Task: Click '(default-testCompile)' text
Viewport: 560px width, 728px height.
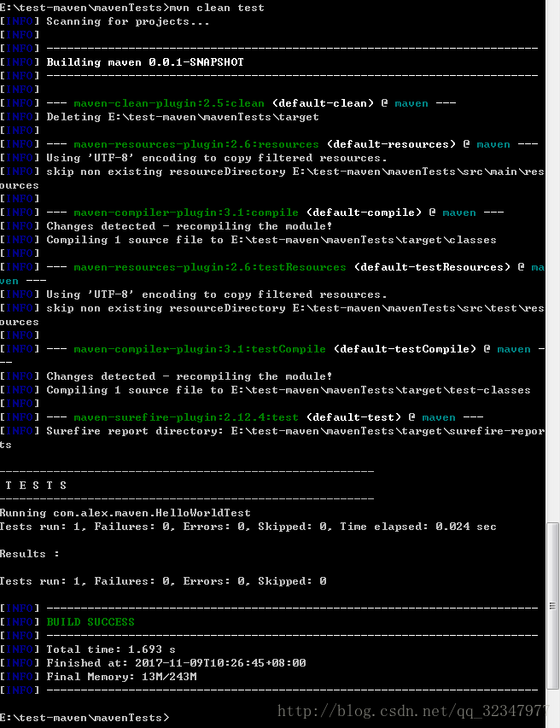Action: tap(405, 349)
